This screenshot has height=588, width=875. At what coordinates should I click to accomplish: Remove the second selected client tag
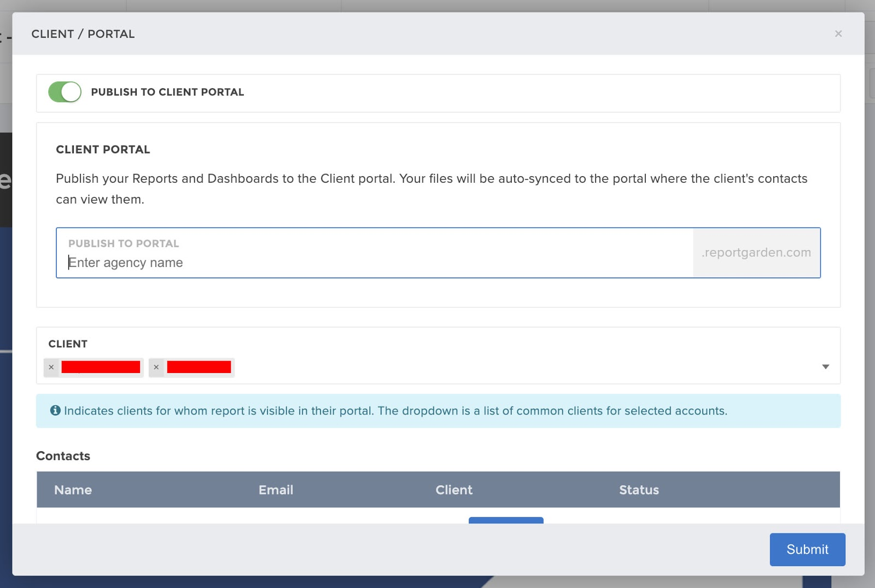(x=156, y=367)
